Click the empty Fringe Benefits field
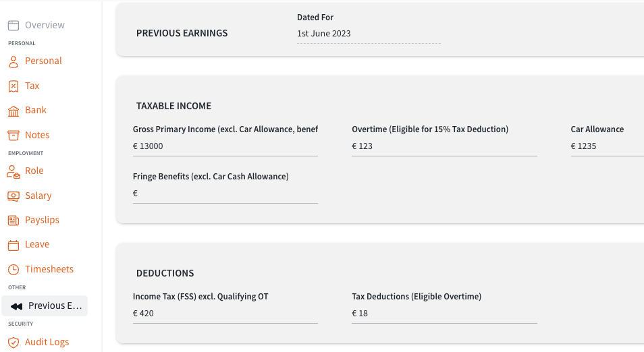Screen dimensions: 644x352 tap(225, 194)
